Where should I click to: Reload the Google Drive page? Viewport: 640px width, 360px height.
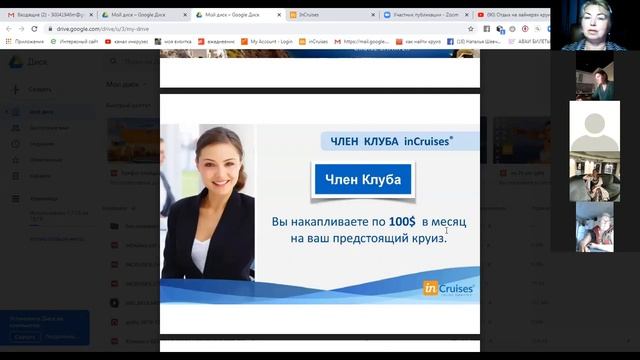tap(34, 29)
